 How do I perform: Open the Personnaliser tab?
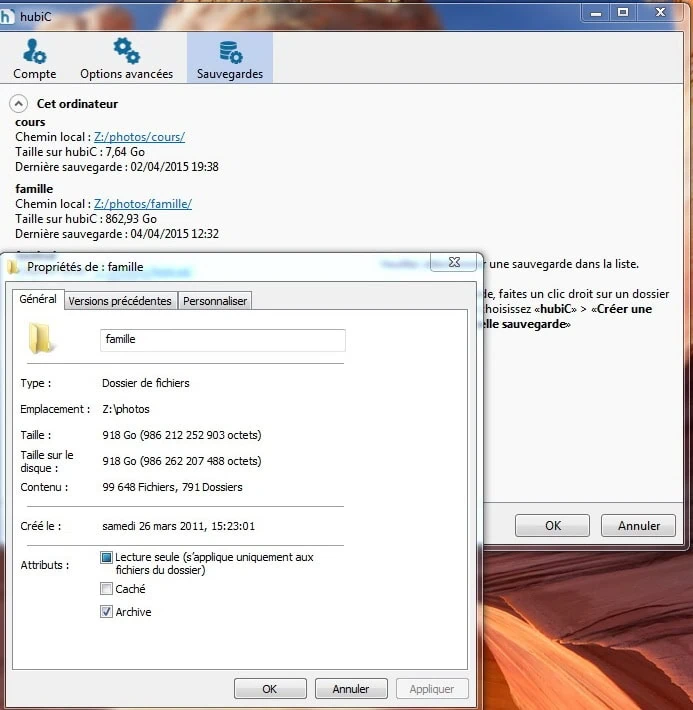(x=215, y=301)
